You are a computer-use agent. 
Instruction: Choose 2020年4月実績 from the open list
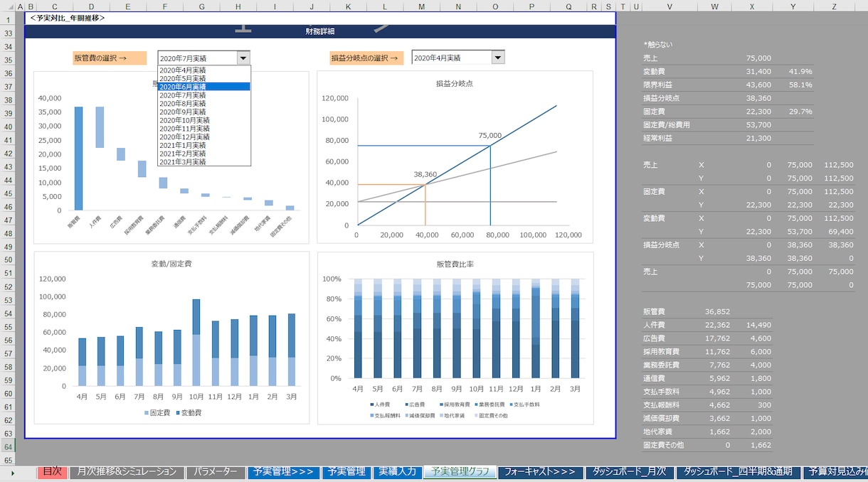click(204, 70)
